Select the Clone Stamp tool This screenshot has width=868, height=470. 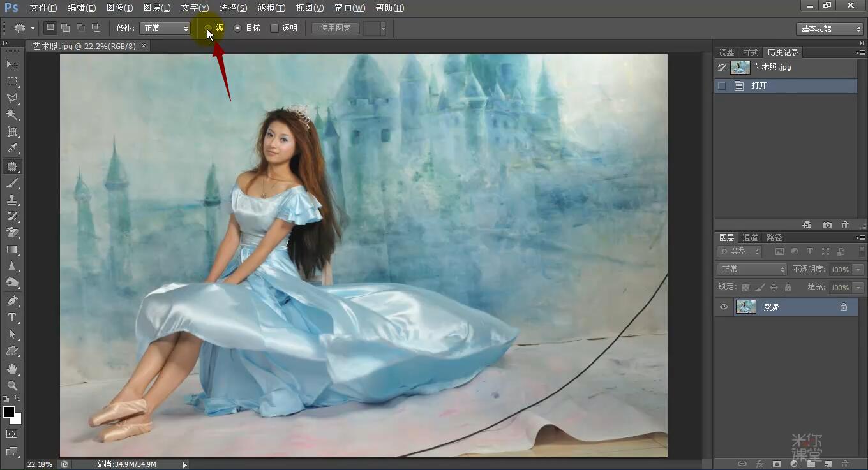point(12,200)
